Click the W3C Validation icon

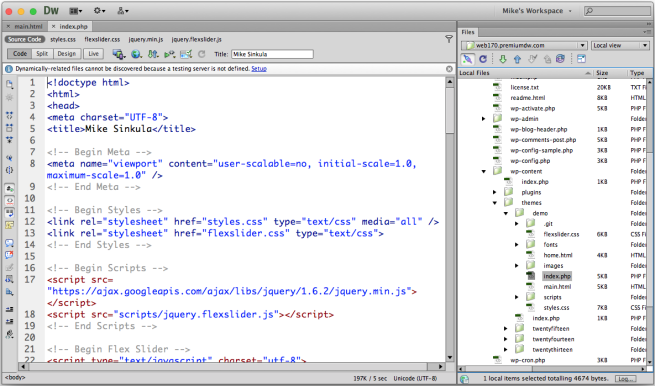[170, 54]
